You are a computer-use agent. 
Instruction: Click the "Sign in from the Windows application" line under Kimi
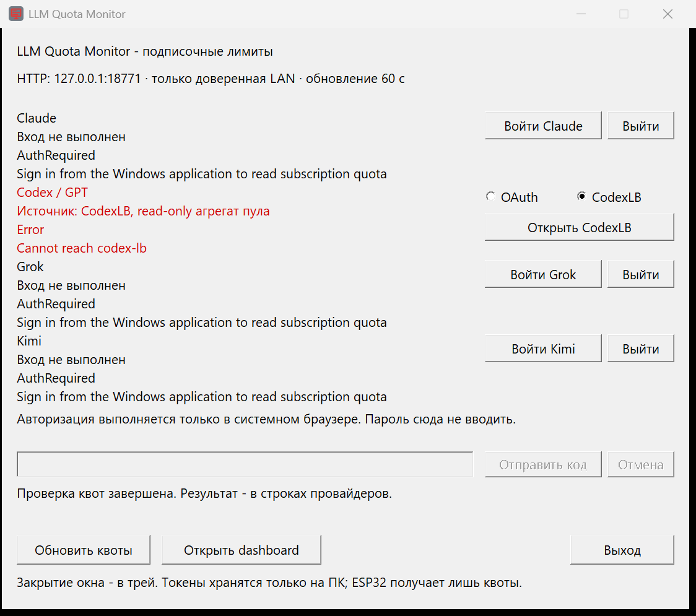[x=202, y=397]
